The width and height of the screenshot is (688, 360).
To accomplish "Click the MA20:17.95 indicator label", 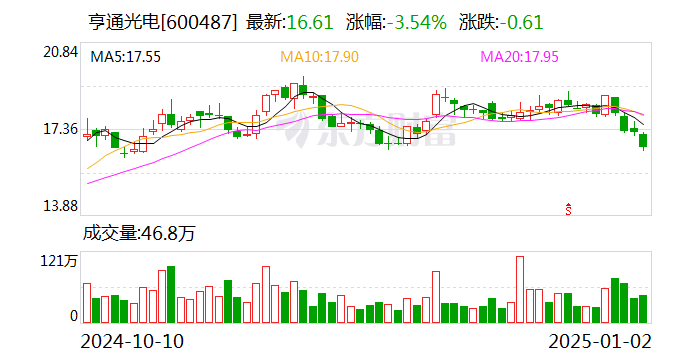I will pyautogui.click(x=519, y=57).
